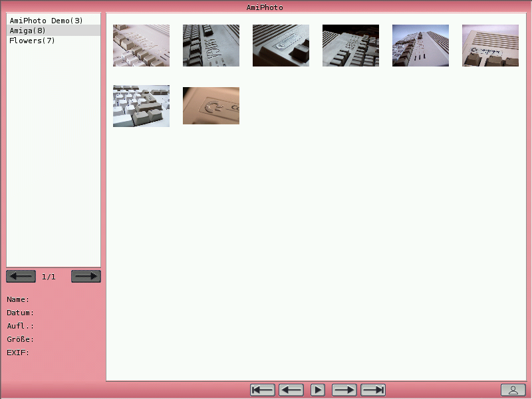This screenshot has height=399, width=532.
Task: Advance to the next photo
Action: coord(344,390)
